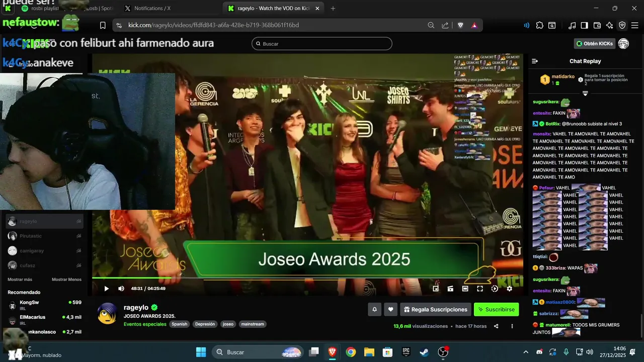Screen dimensions: 644x362
Task: Share the video via share icon
Action: pyautogui.click(x=496, y=326)
